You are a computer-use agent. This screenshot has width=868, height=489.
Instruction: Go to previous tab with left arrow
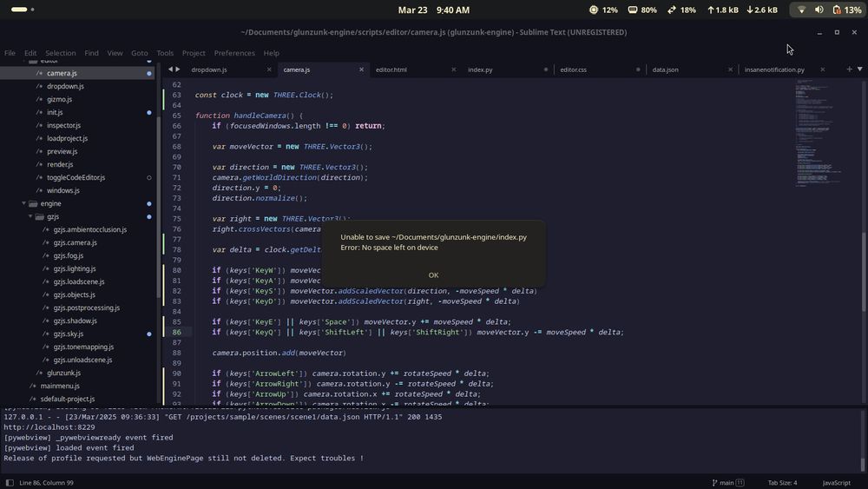(x=170, y=69)
